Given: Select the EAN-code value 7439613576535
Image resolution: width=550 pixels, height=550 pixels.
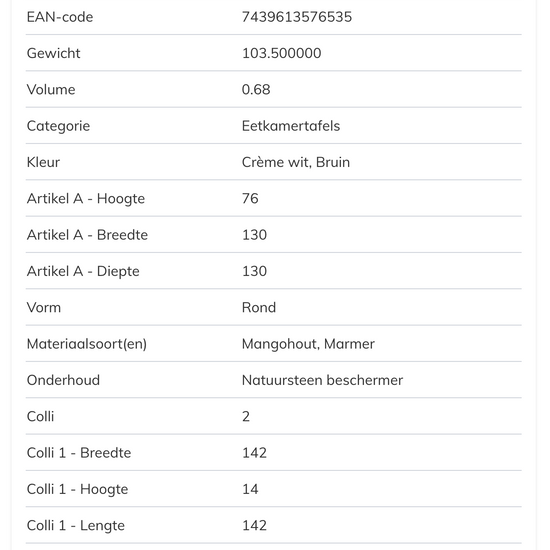Looking at the screenshot, I should pyautogui.click(x=297, y=17).
